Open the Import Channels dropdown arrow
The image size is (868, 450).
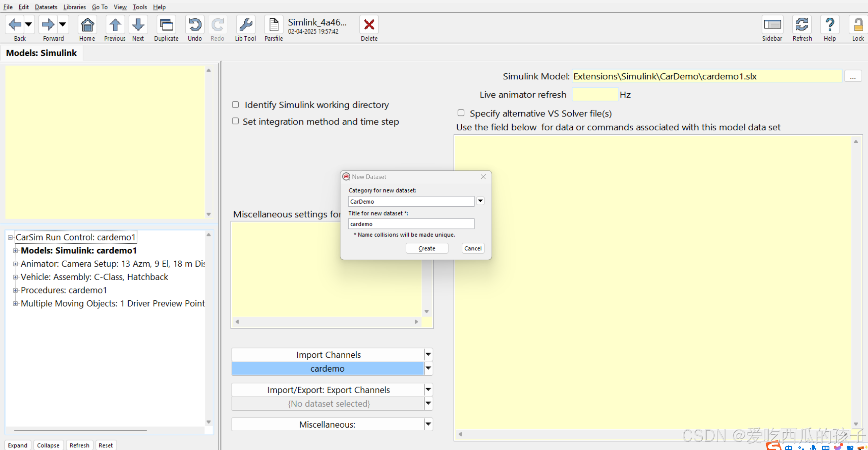(x=428, y=354)
